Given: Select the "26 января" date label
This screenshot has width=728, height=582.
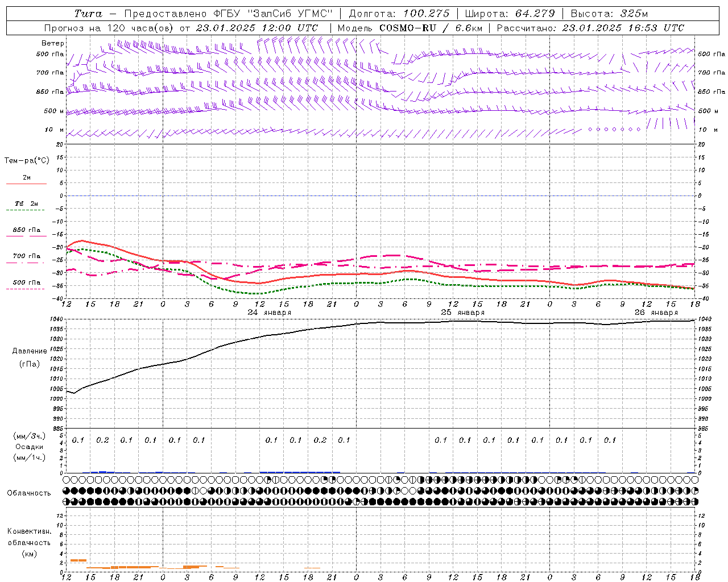Looking at the screenshot, I should [x=656, y=313].
